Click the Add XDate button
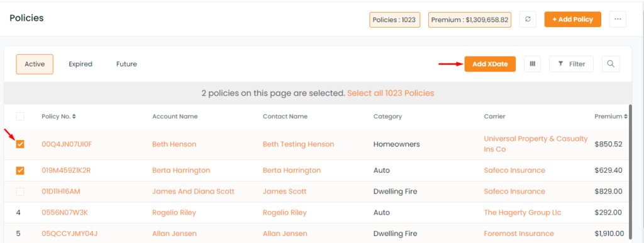The height and width of the screenshot is (243, 644). 490,64
